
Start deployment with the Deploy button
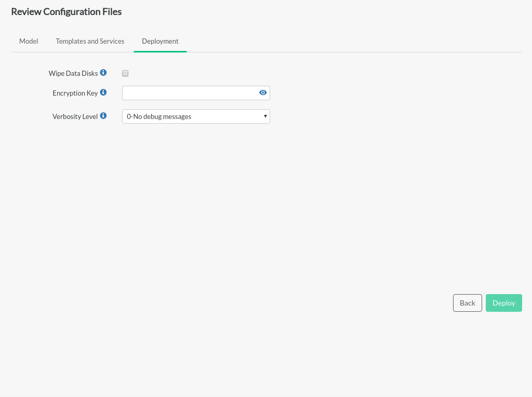coord(503,303)
